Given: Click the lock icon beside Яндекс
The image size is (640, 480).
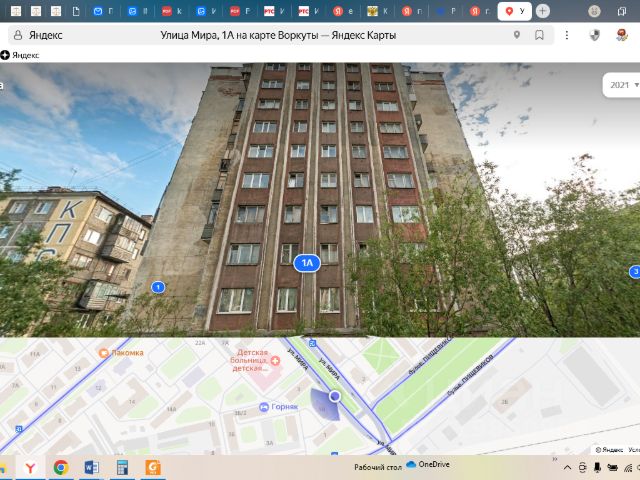Looking at the screenshot, I should (x=18, y=35).
